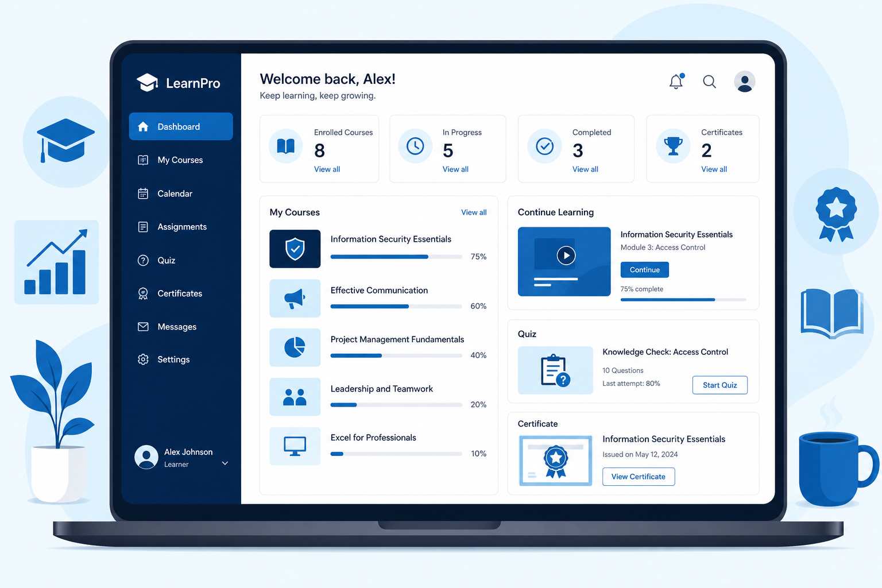Click Alex Johnson sidebar avatar

pos(146,457)
